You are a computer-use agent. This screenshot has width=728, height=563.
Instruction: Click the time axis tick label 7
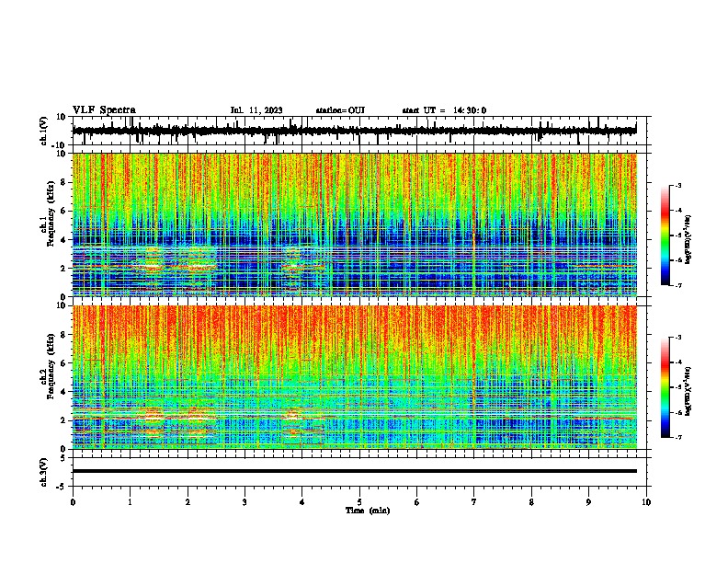[x=474, y=502]
